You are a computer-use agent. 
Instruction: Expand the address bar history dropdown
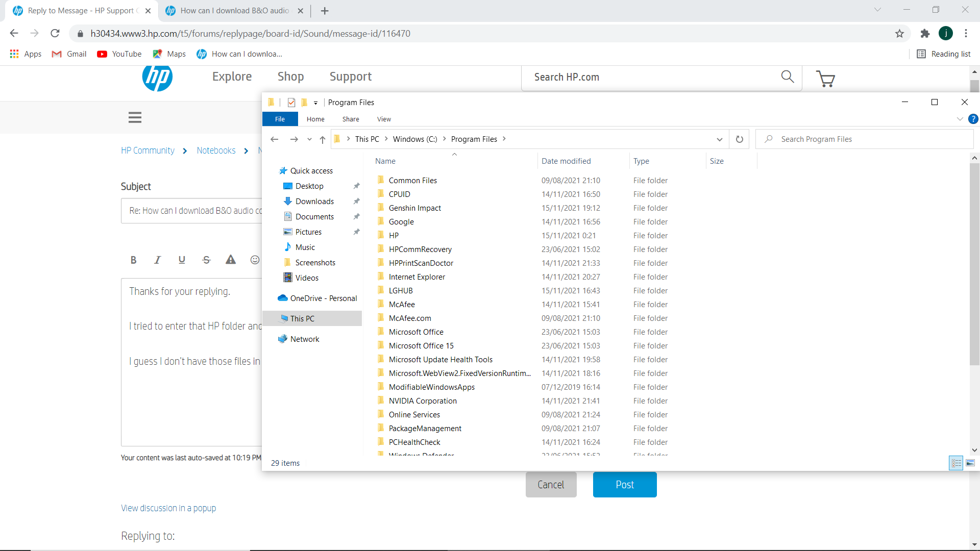tap(719, 139)
